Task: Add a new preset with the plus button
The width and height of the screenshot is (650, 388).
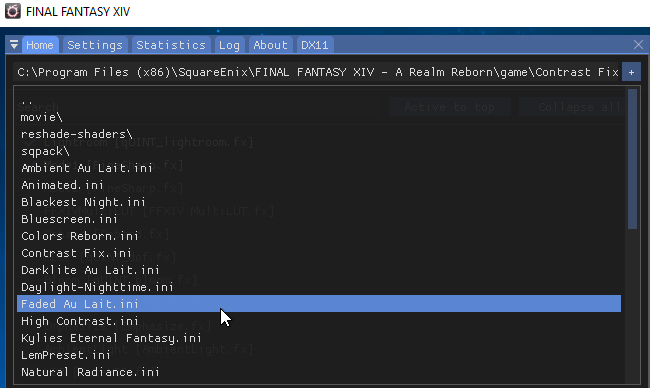Action: 631,72
